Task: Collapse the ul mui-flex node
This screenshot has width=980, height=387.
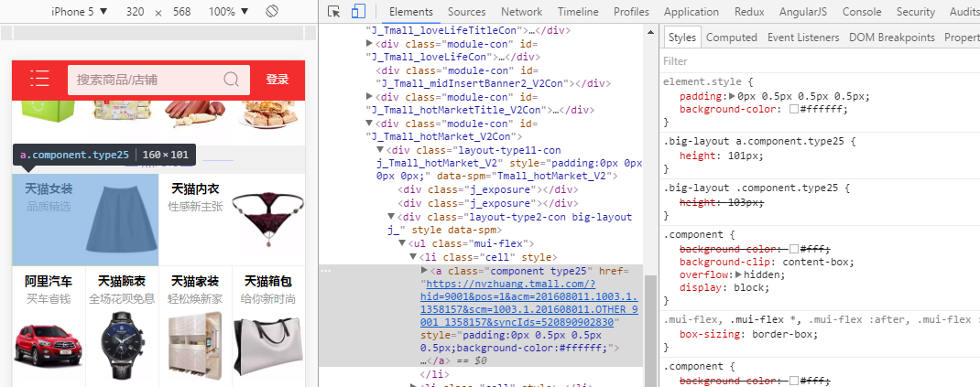Action: [402, 242]
